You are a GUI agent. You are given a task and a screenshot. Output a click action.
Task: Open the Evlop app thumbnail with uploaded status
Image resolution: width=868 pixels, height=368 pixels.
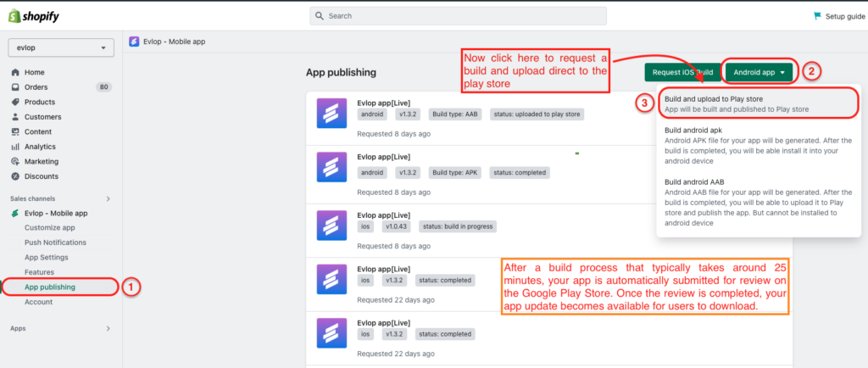[331, 114]
